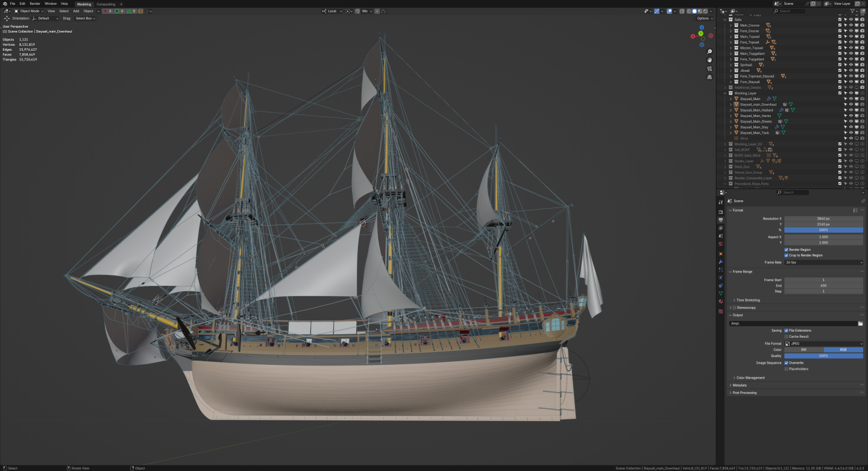Image resolution: width=868 pixels, height=471 pixels.
Task: Hide Main_Topsail with its eye icon
Action: click(x=851, y=36)
